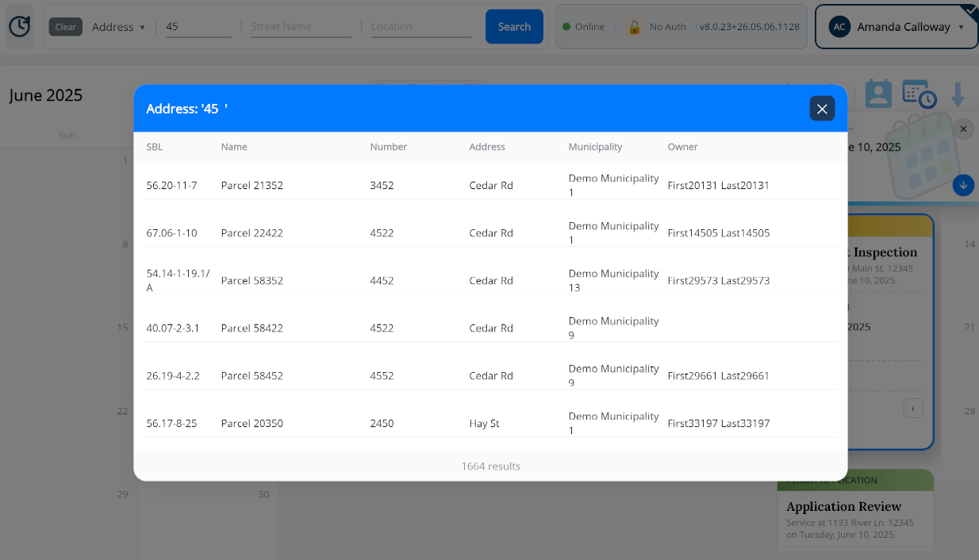Click owner First14505 Last14505
The height and width of the screenshot is (560, 979).
pyautogui.click(x=719, y=233)
